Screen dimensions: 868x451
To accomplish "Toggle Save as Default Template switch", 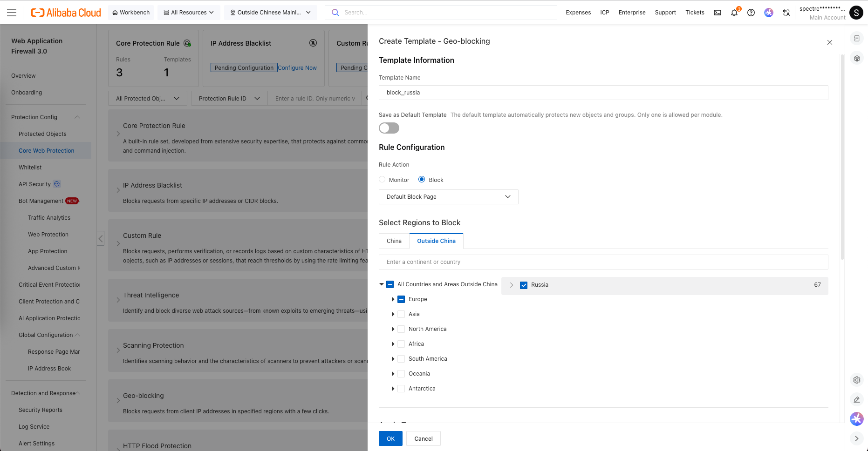I will (x=389, y=128).
